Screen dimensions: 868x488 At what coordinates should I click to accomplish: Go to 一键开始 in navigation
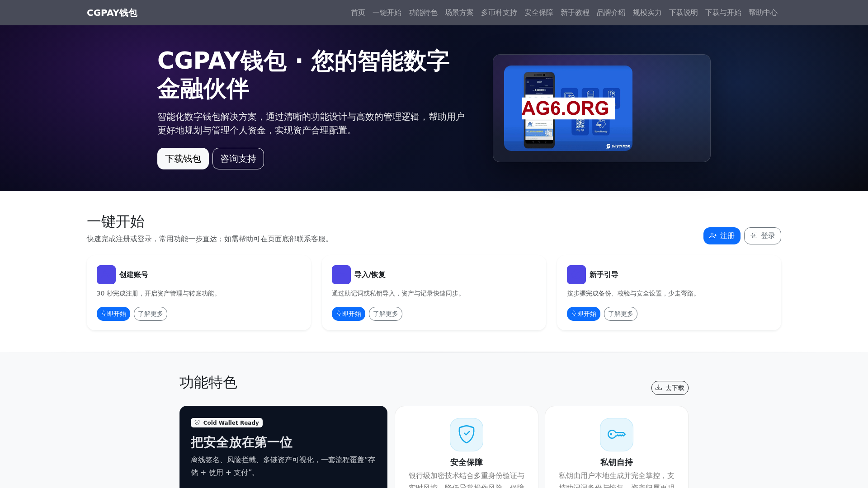tap(387, 13)
